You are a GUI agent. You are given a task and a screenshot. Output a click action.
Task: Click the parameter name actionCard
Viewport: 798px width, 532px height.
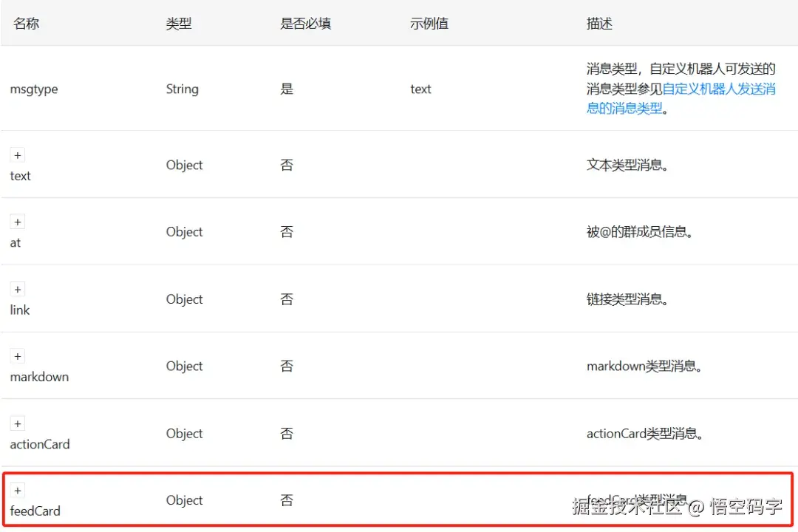click(x=40, y=444)
